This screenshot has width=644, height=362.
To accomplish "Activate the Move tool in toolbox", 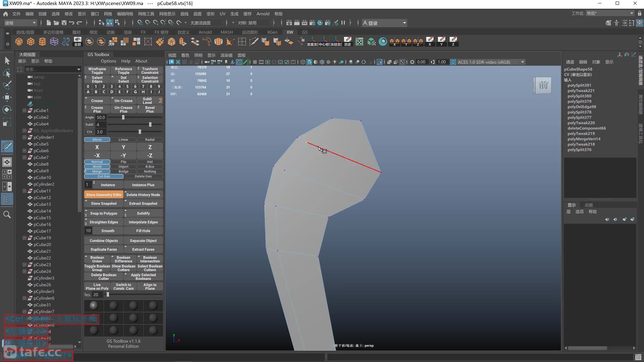I will (x=7, y=98).
